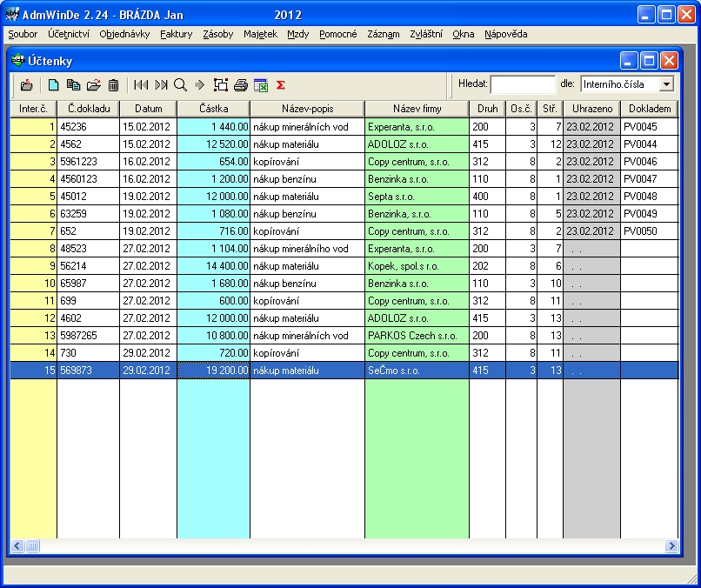Click the Datum column header

point(149,109)
